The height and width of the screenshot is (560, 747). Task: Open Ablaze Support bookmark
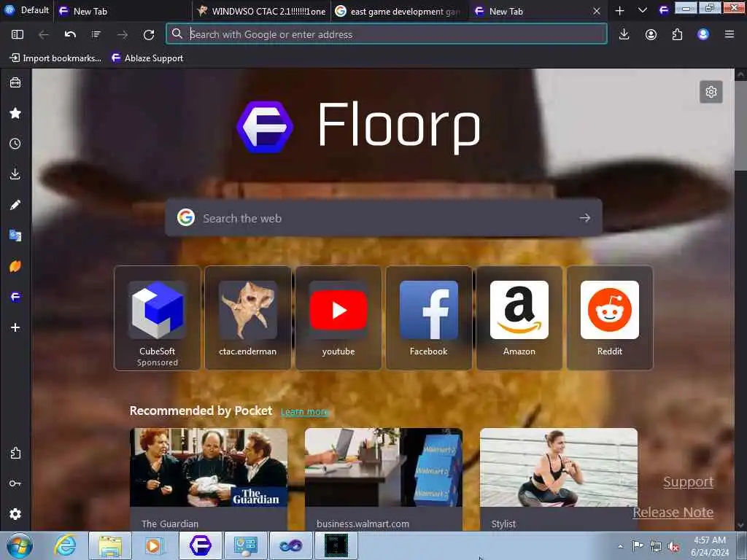click(147, 58)
